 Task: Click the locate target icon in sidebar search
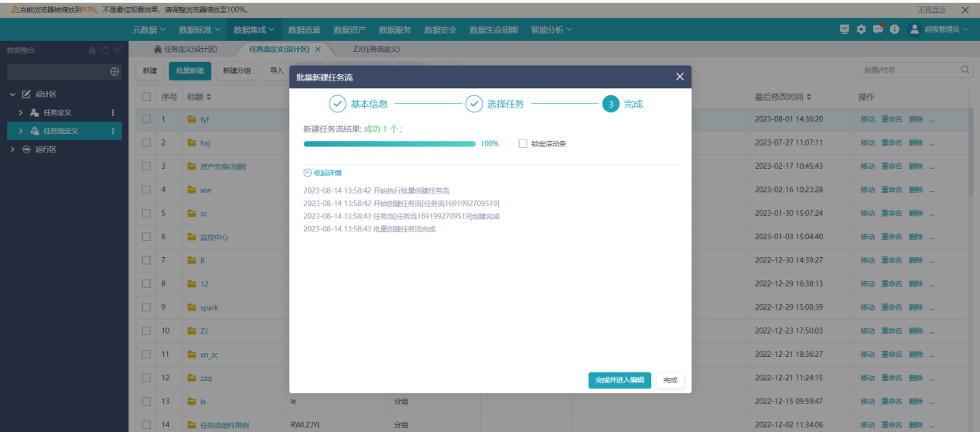(x=115, y=71)
